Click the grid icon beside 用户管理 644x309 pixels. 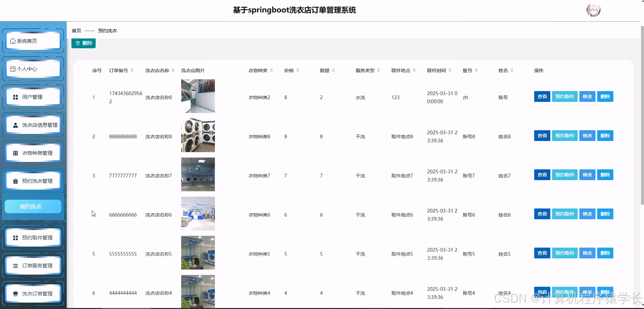click(x=15, y=97)
